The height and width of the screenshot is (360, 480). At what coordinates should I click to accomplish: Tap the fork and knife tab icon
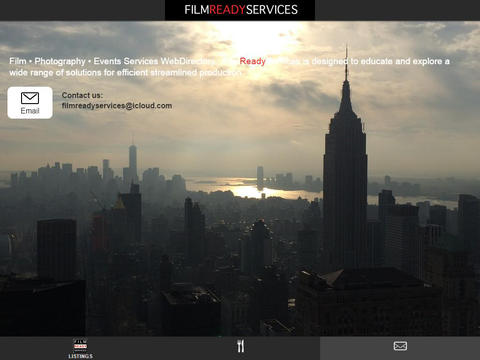tap(240, 346)
